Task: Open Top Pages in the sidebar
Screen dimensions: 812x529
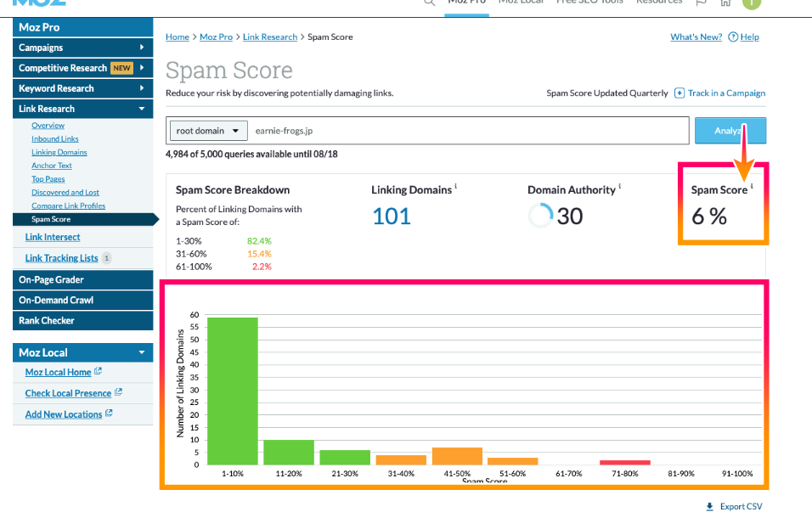Action: click(48, 178)
